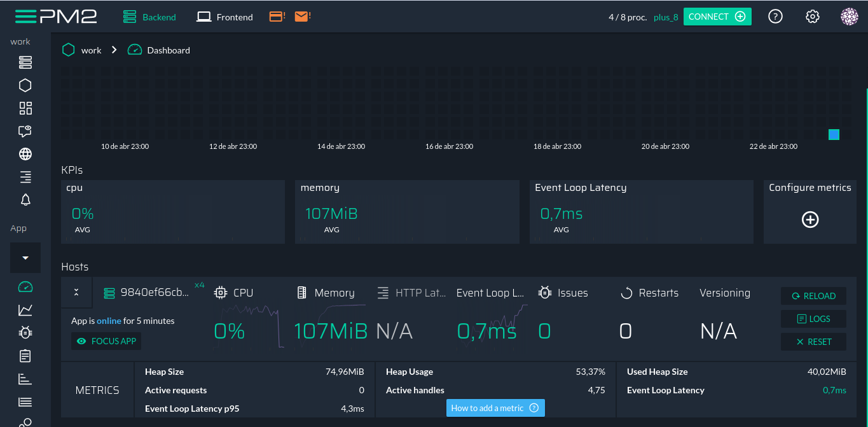The height and width of the screenshot is (427, 868).
Task: Click the host Memory column header
Action: [x=325, y=293]
